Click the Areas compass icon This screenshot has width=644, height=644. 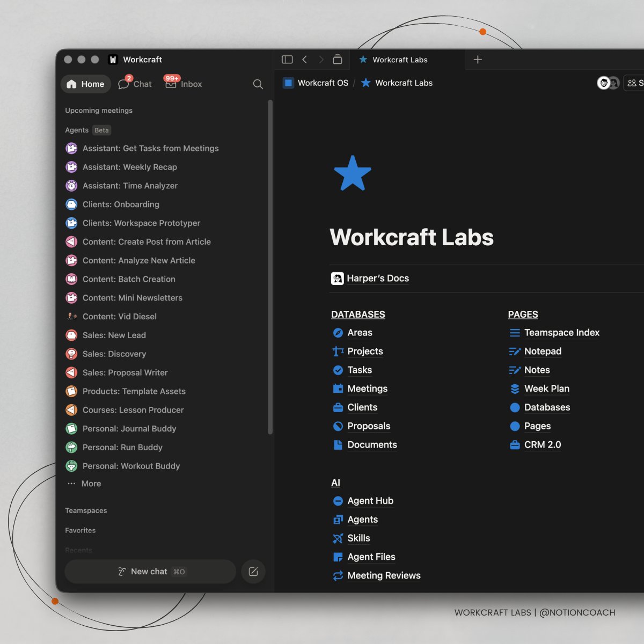coord(338,333)
